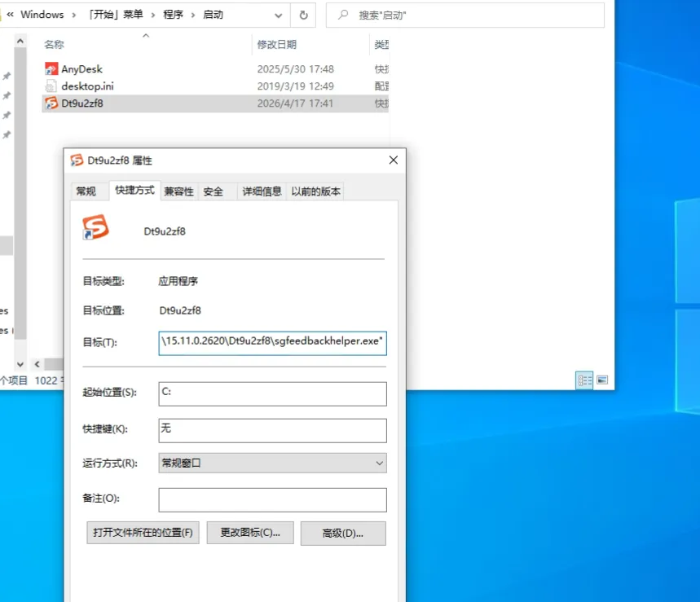Click the 快捷键 input field
The width and height of the screenshot is (700, 602).
pyautogui.click(x=272, y=430)
